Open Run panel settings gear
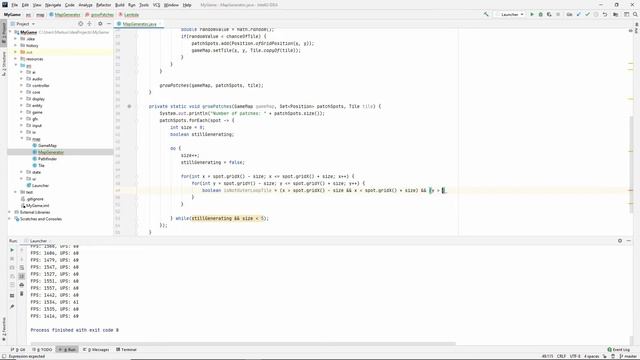This screenshot has width=640, height=360. [x=620, y=241]
